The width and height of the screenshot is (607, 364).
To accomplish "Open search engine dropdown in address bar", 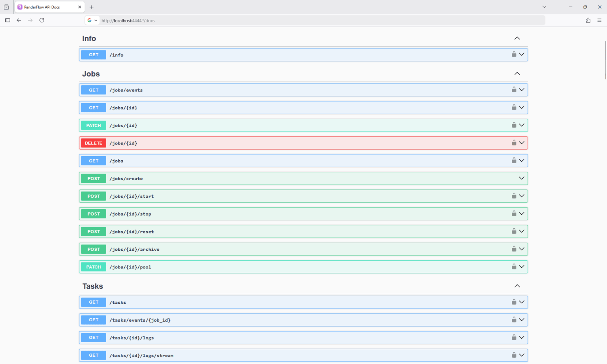I will coord(92,20).
